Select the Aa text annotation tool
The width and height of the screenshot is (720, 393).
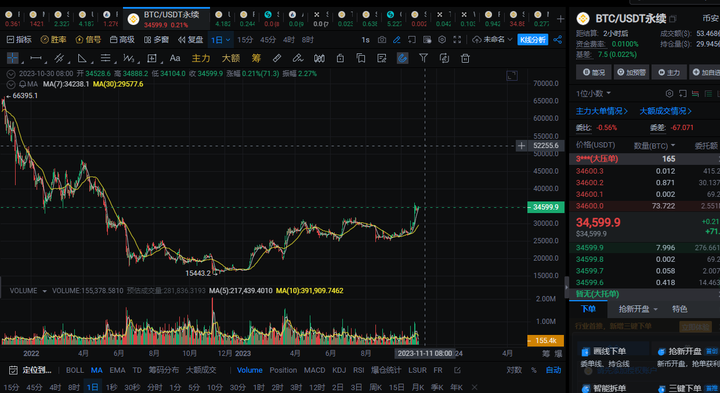click(175, 58)
